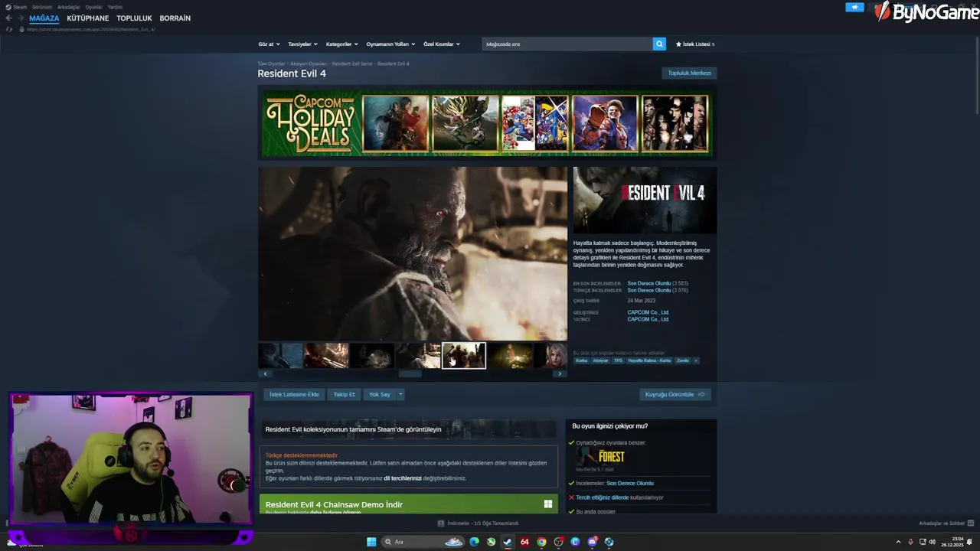This screenshot has width=980, height=551.
Task: Click the magnifier search button in store
Action: (659, 44)
